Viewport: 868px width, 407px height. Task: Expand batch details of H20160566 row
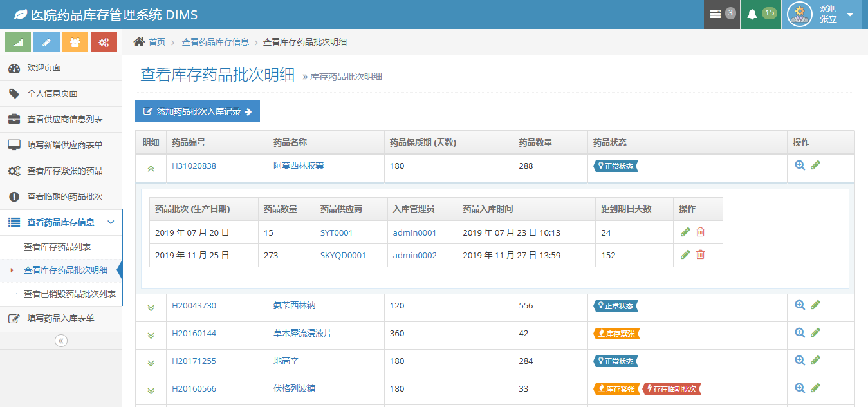point(151,391)
